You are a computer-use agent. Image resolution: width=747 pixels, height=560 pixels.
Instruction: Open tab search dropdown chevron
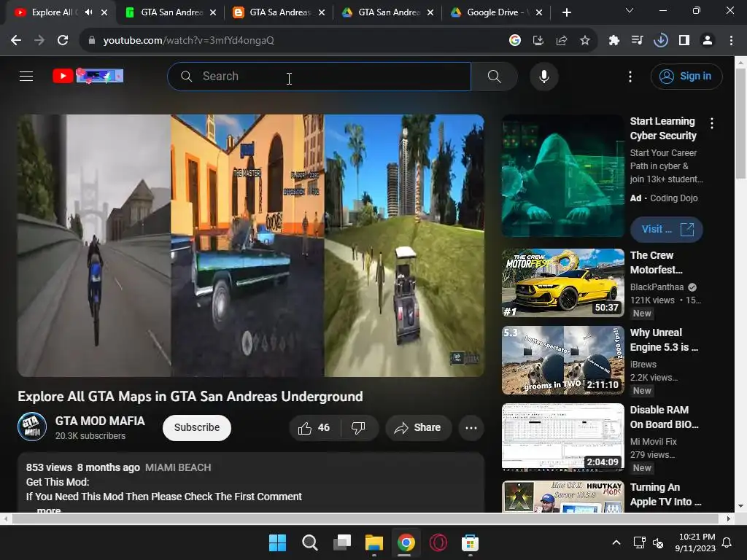coord(630,10)
